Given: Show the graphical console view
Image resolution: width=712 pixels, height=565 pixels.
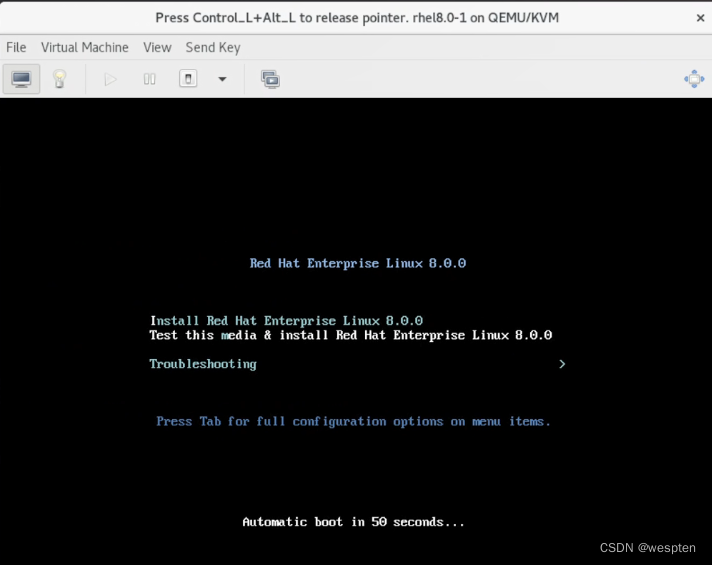Looking at the screenshot, I should (21, 79).
